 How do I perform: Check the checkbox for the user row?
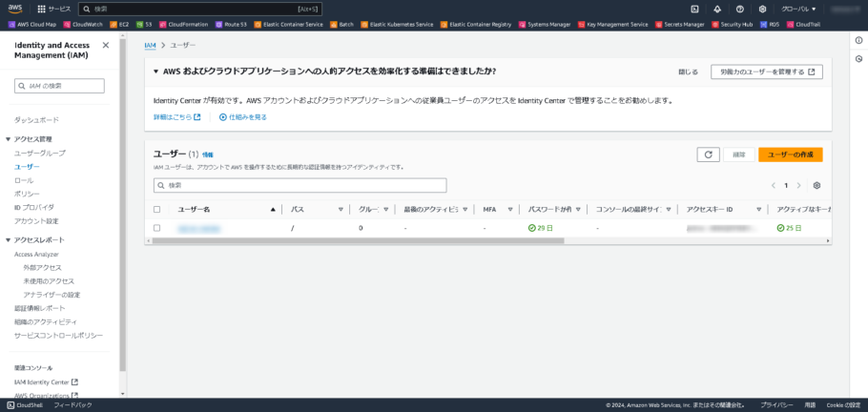coord(157,228)
